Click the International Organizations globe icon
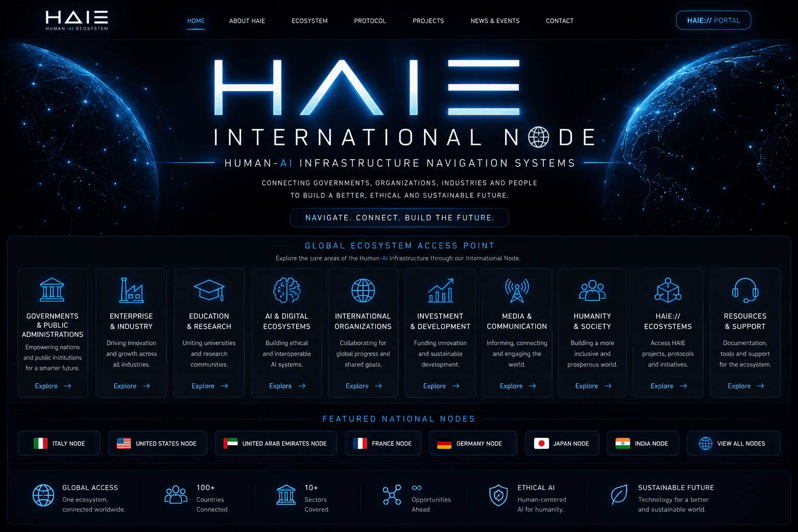The height and width of the screenshot is (532, 798). (363, 290)
